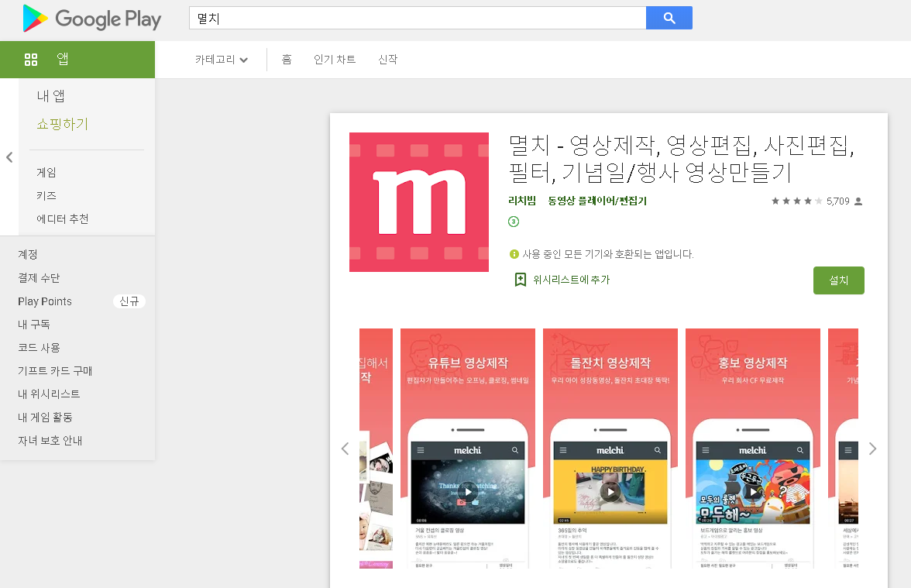Open 자녀 보호 안내 link
This screenshot has width=911, height=588.
(50, 440)
